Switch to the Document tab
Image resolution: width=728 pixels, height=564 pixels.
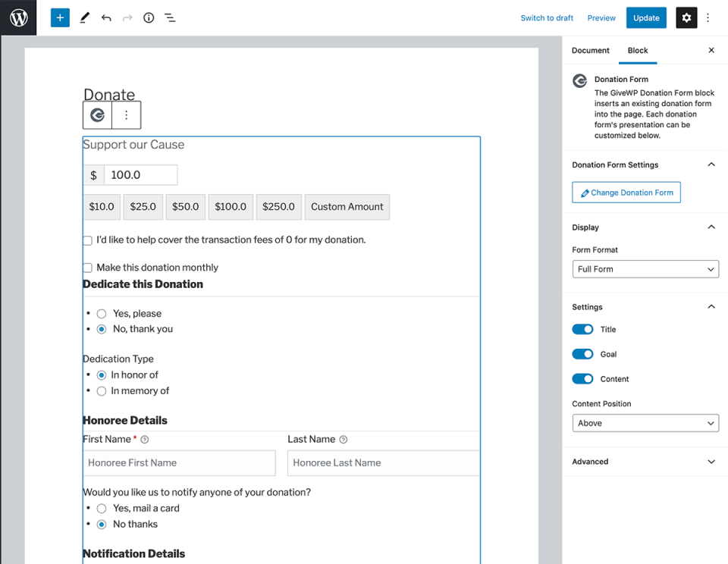coord(590,50)
